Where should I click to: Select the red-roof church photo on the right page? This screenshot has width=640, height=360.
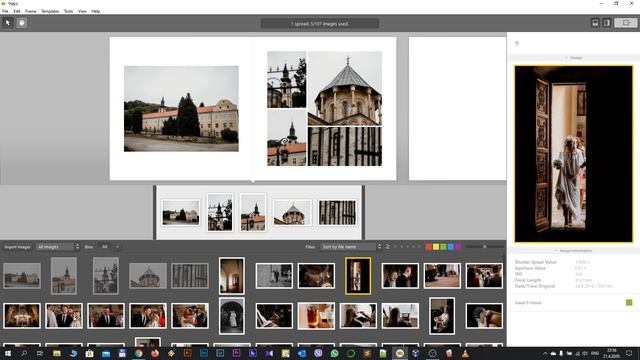point(287,138)
